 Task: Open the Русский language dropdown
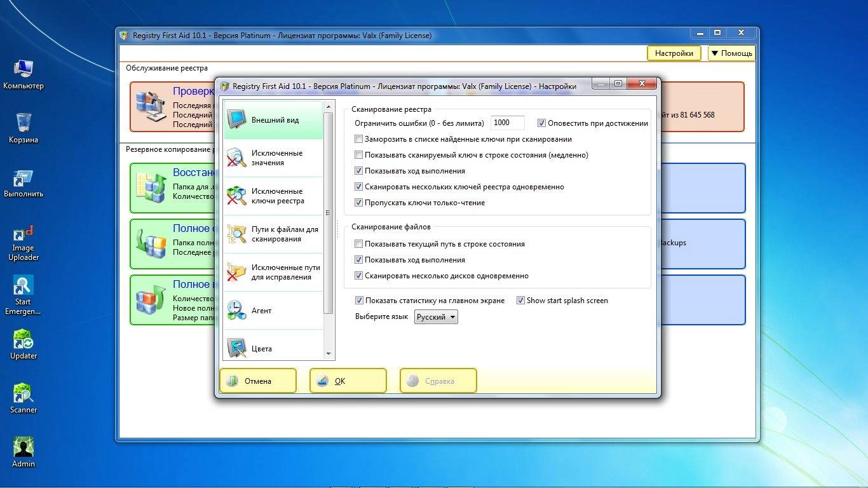[436, 316]
